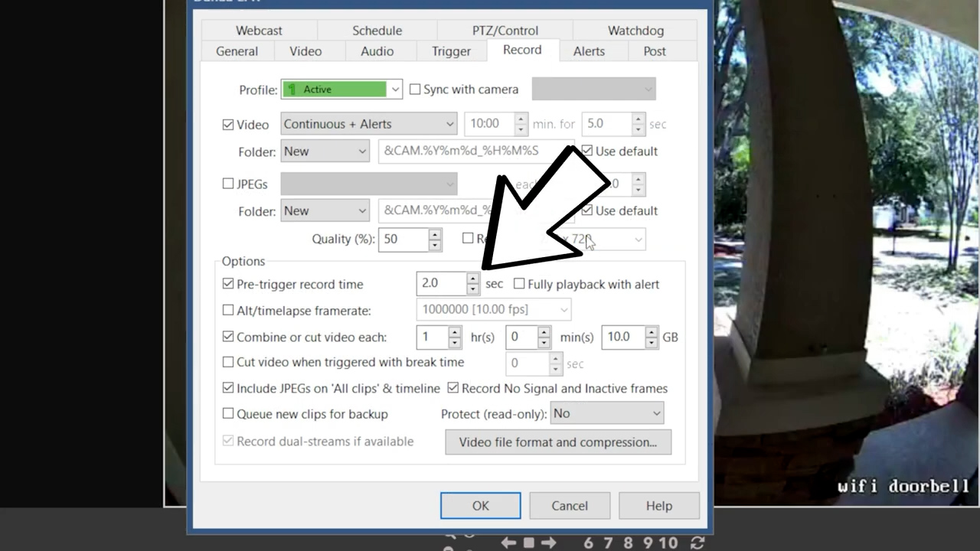Enable Alt/timelapse framerate checkbox
The width and height of the screenshot is (980, 551).
click(228, 311)
